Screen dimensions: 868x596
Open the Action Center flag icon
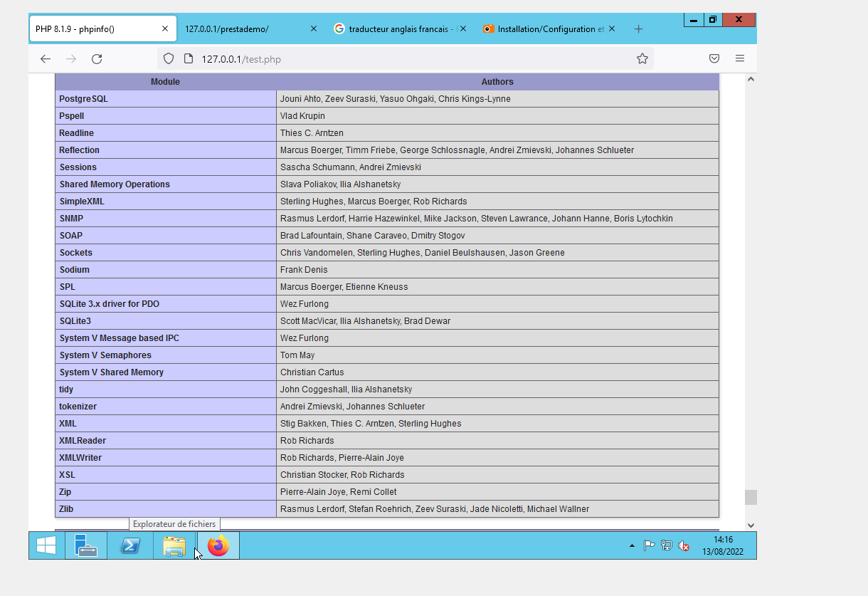coord(649,546)
